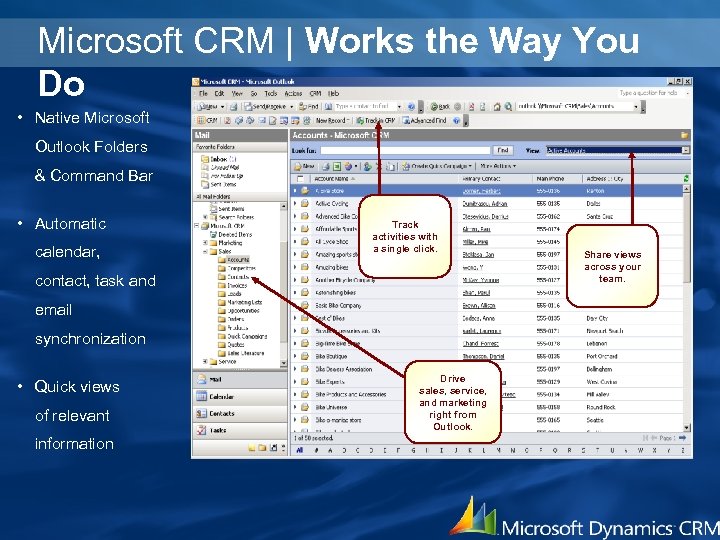Open the View dropdown showing Active Accounts
The width and height of the screenshot is (720, 540).
pyautogui.click(x=618, y=150)
